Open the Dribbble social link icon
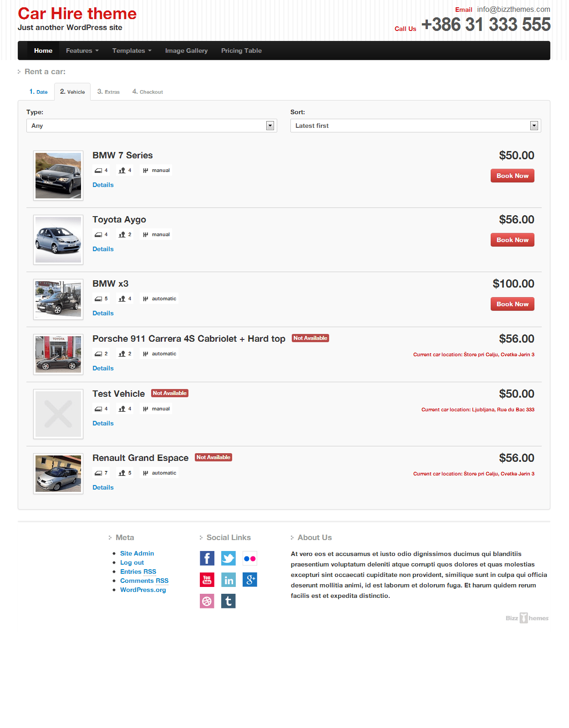 207,601
